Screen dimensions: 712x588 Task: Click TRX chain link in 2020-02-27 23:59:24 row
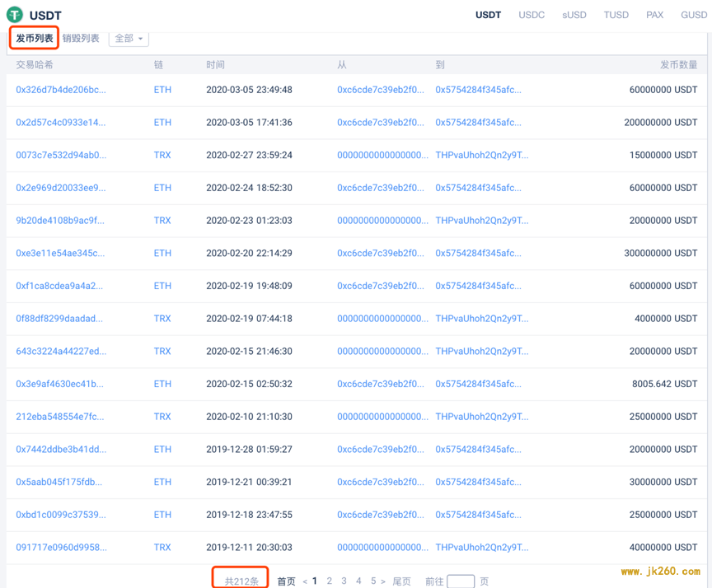coord(162,155)
